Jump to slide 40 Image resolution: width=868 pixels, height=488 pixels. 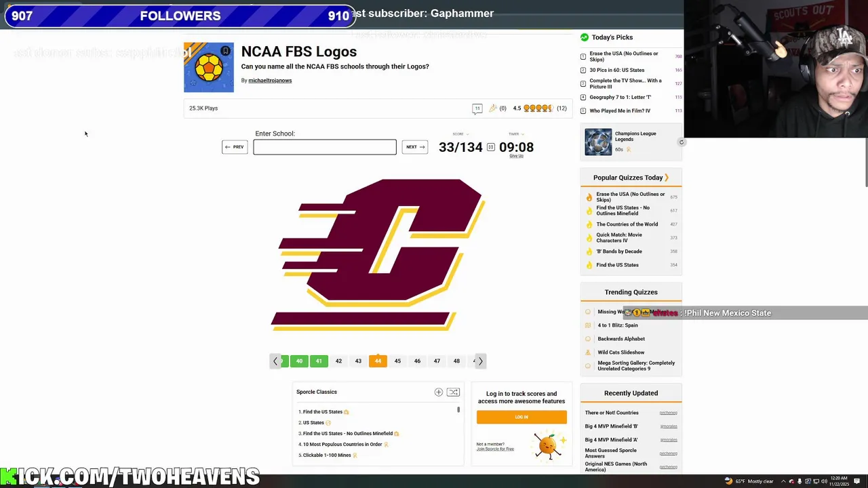coord(299,361)
